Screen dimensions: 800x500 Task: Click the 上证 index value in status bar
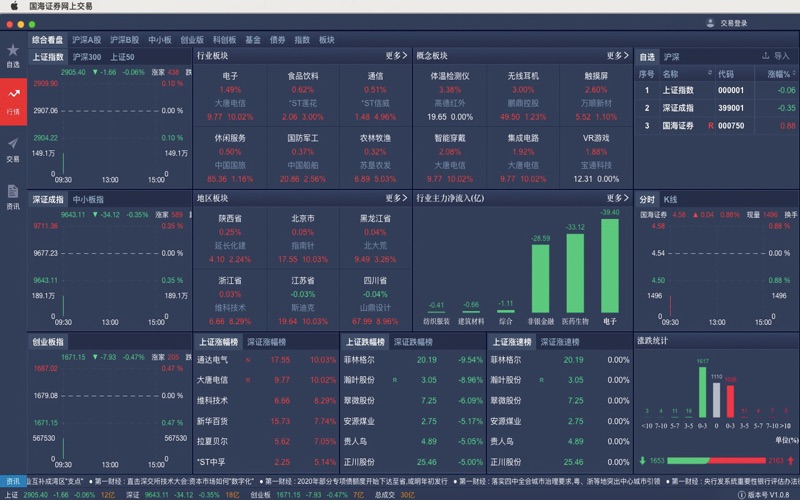pos(35,495)
